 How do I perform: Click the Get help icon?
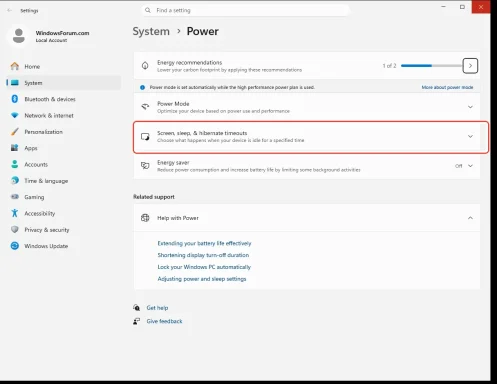click(x=136, y=307)
